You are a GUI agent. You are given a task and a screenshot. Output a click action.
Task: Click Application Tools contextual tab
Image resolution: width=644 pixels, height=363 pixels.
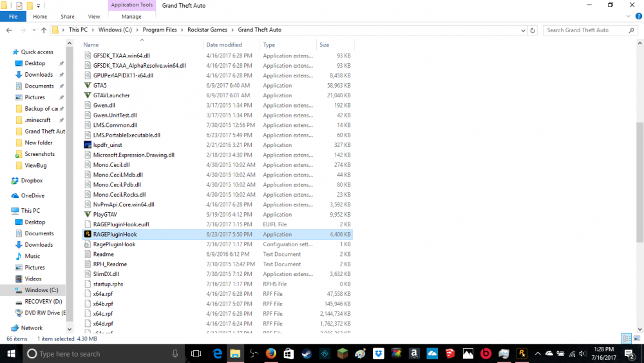(131, 5)
